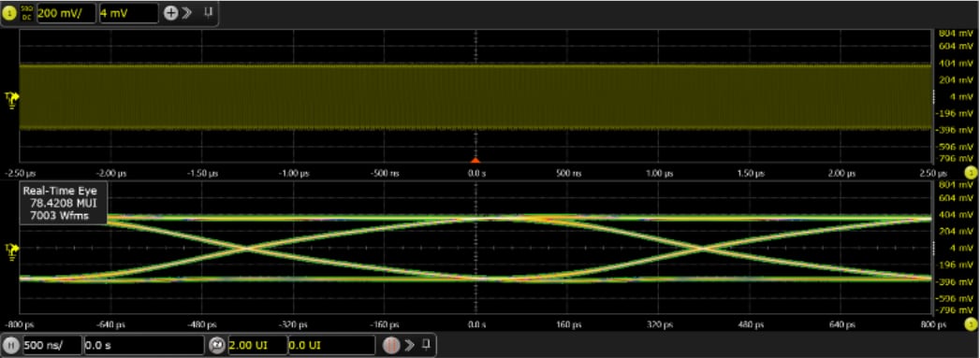Expand the horizontal toolbar chevron

(409, 345)
